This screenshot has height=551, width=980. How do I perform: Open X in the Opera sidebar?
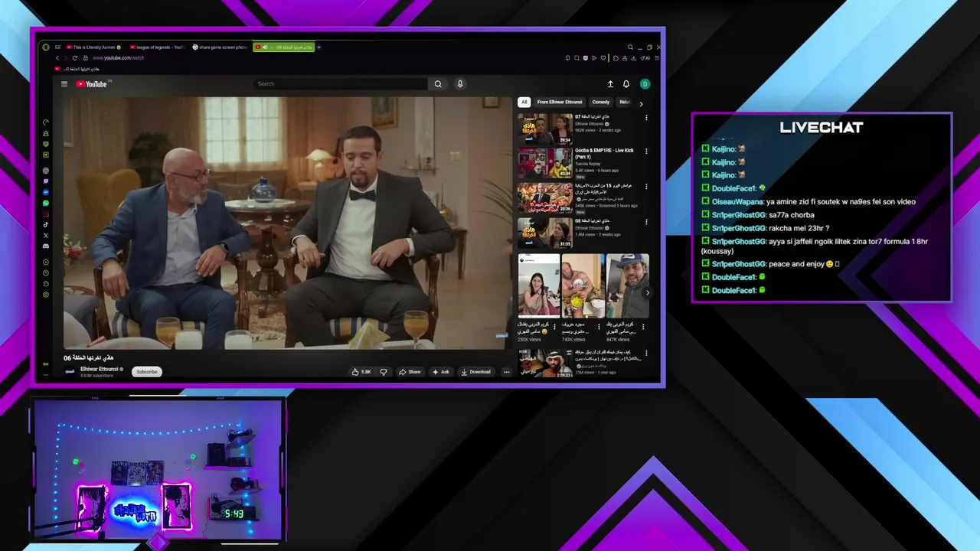click(x=46, y=236)
